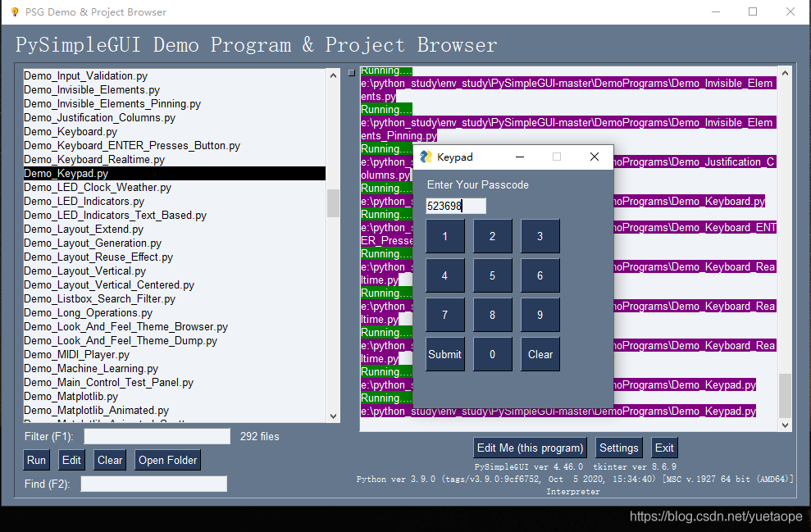Focus the Find (F2) input field

[x=153, y=484]
